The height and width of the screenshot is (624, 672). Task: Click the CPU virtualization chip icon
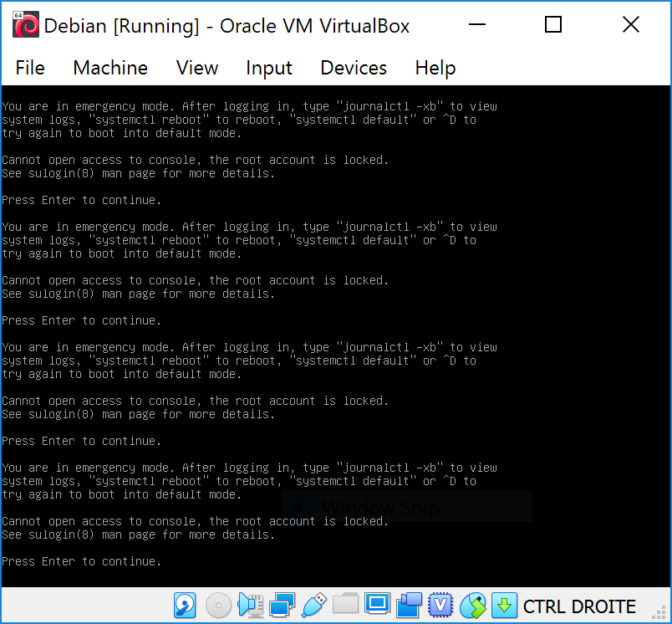click(440, 605)
